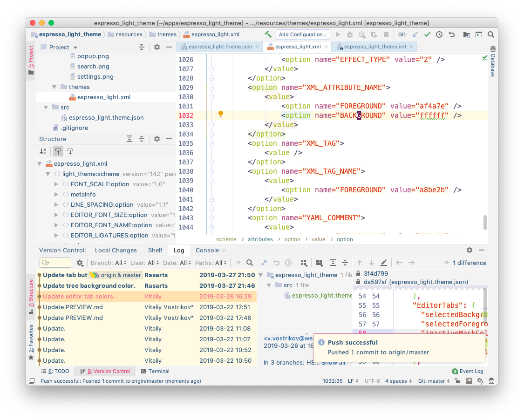Toggle Sort Alphabetically in Structure panel
The height and width of the screenshot is (420, 524).
tap(43, 151)
